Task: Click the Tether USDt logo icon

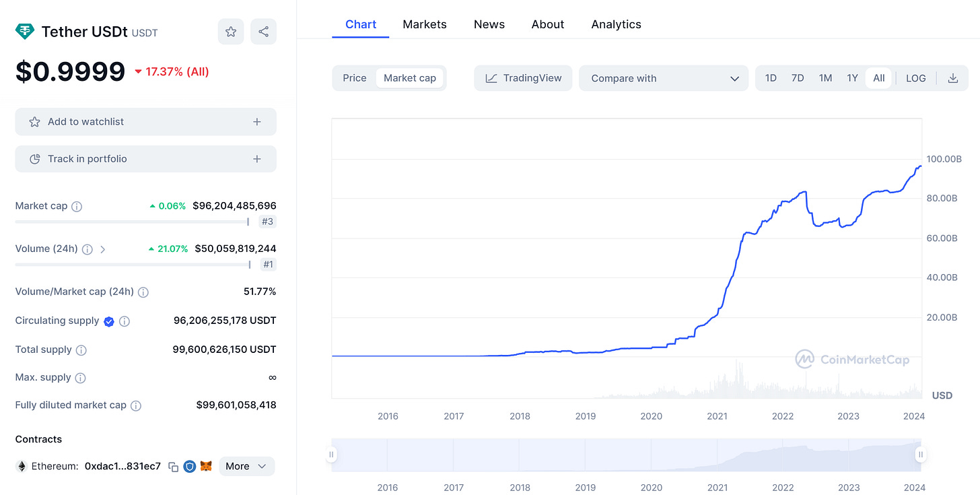Action: click(25, 32)
